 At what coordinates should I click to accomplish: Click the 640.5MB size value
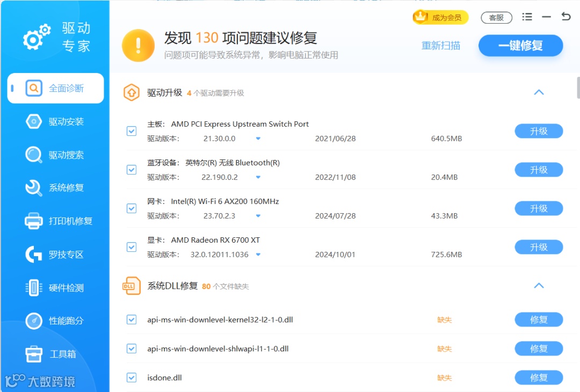(446, 139)
